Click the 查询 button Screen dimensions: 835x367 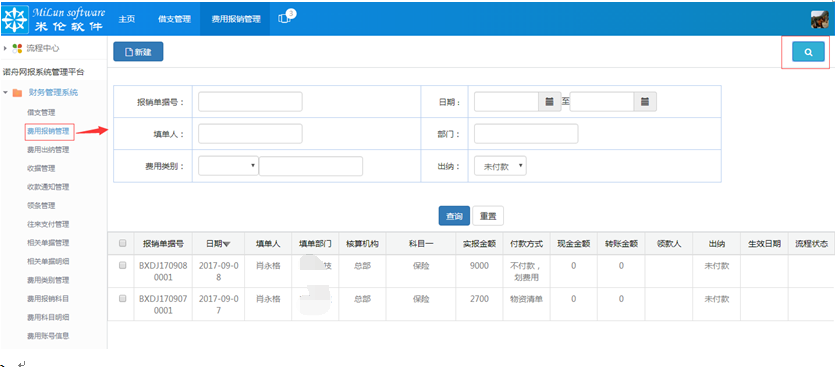[454, 216]
